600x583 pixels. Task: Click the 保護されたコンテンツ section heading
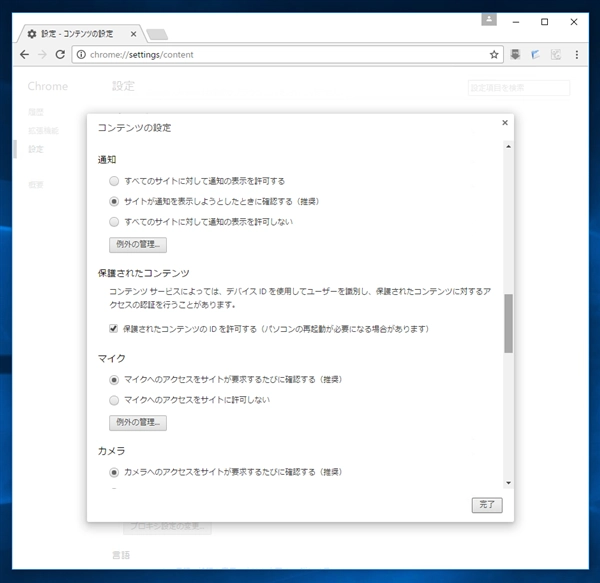pyautogui.click(x=143, y=273)
